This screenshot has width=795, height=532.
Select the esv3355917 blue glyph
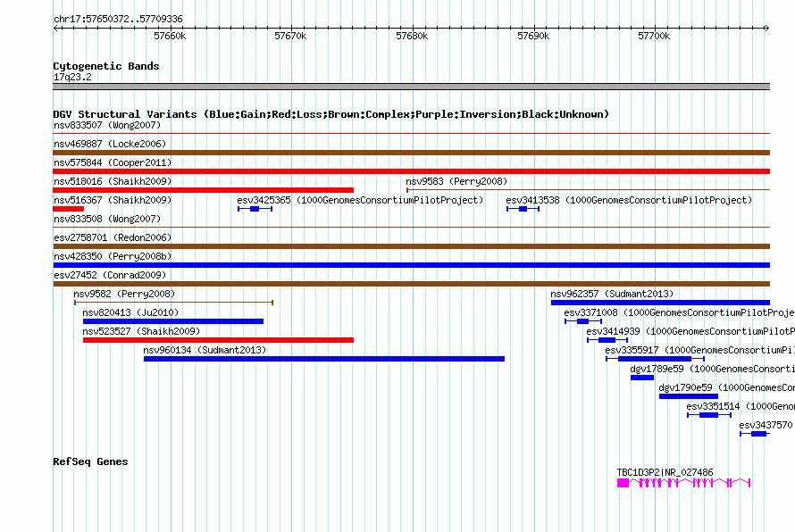[655, 359]
